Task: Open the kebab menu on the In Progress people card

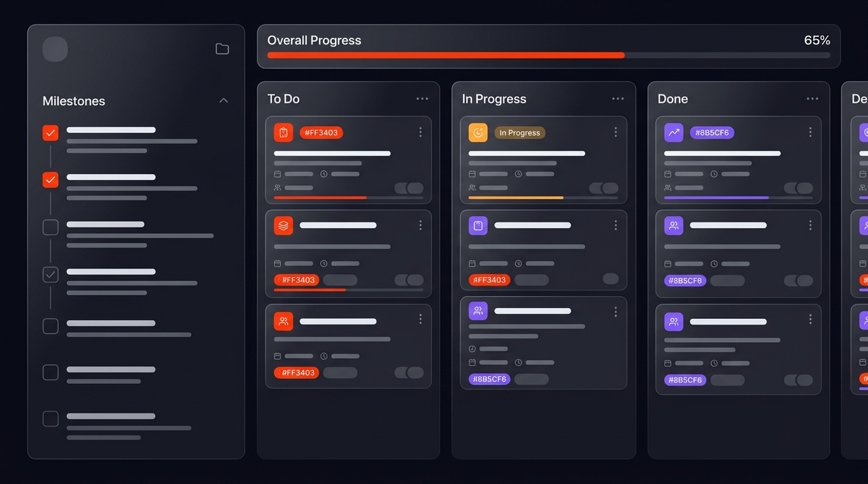Action: (616, 312)
